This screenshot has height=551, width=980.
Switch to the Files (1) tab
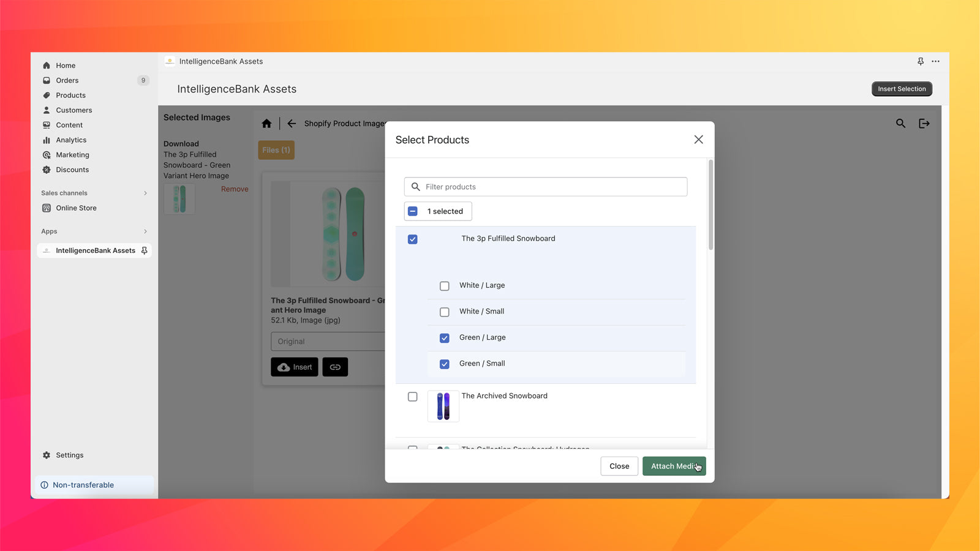pyautogui.click(x=276, y=150)
